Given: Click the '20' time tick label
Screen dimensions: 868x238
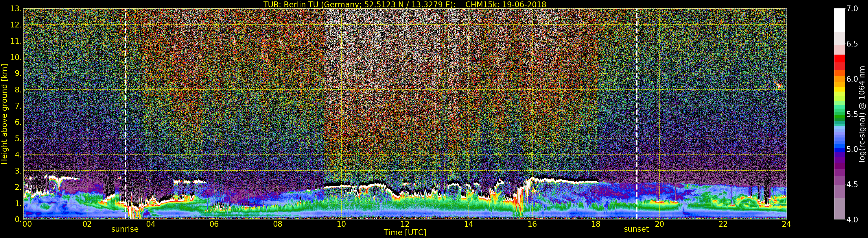Looking at the screenshot, I should tap(659, 224).
